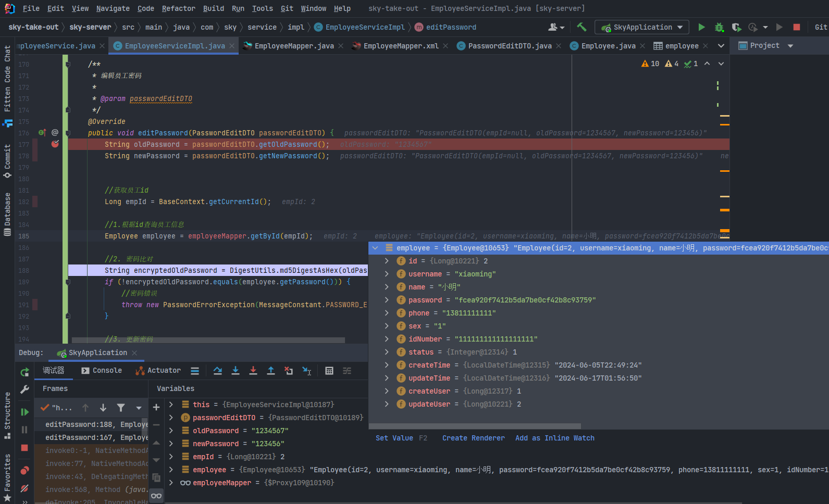Close the Employee.java tab

click(x=642, y=46)
